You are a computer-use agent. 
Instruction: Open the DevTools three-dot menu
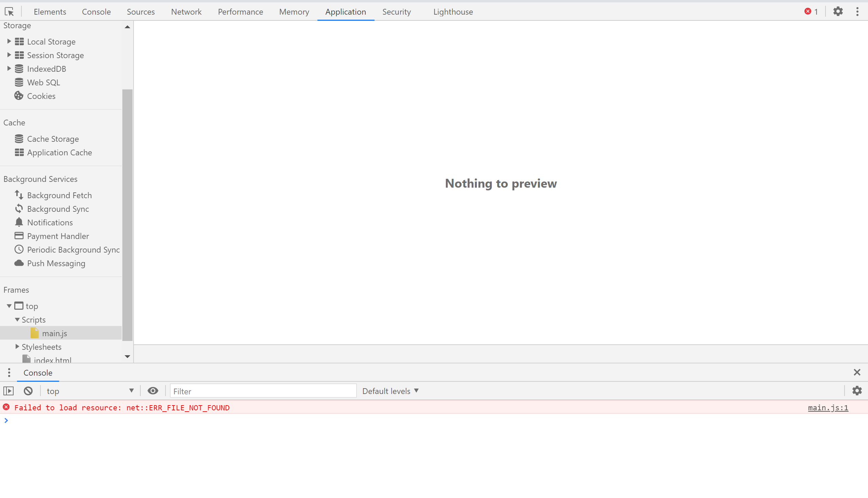[857, 12]
